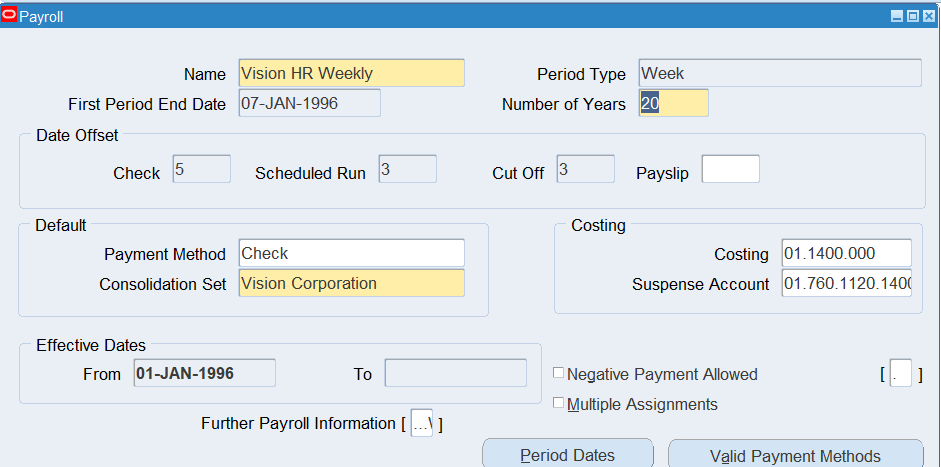Click the Payment Method field showing Check
Viewport: 941px width, 467px height.
[x=351, y=253]
